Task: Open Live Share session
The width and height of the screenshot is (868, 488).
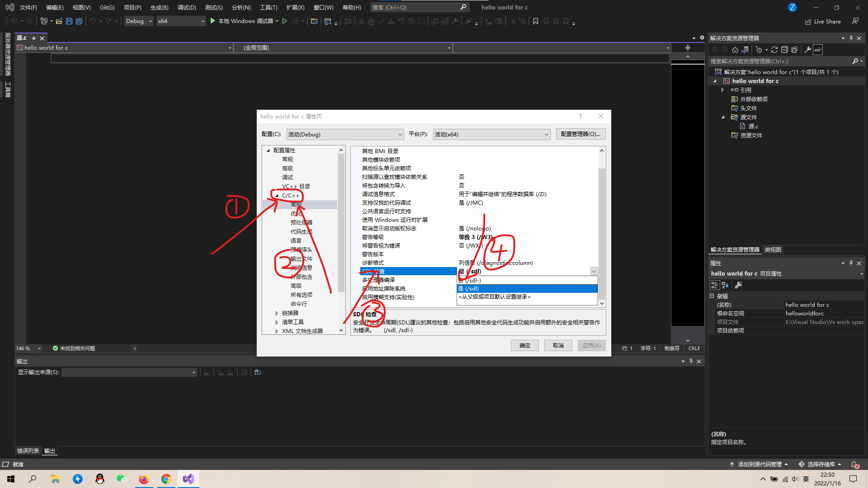Action: click(x=823, y=21)
